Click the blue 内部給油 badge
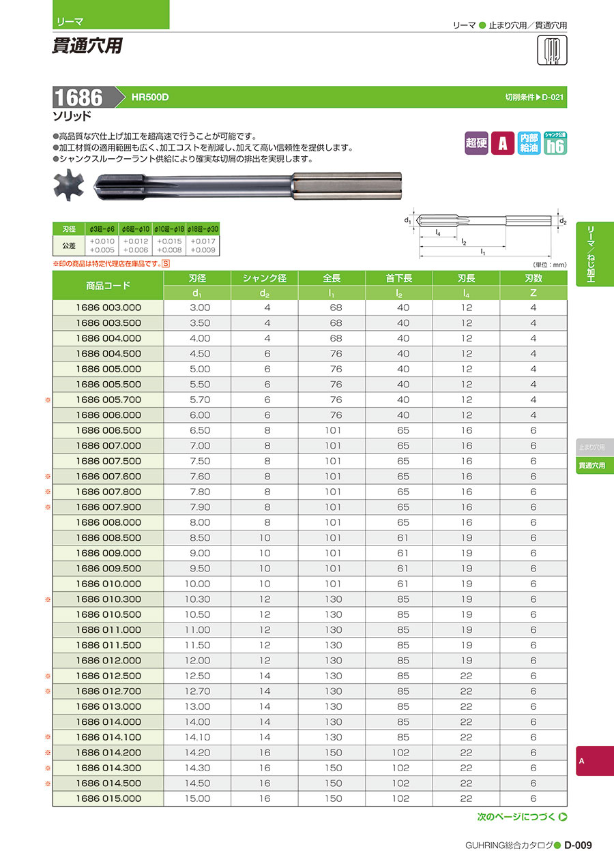614x868 pixels. (x=529, y=143)
